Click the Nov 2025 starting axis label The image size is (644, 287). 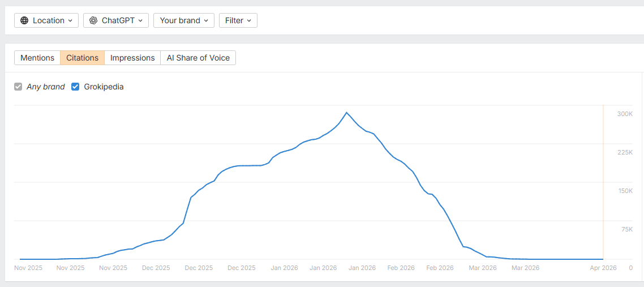[x=28, y=268]
